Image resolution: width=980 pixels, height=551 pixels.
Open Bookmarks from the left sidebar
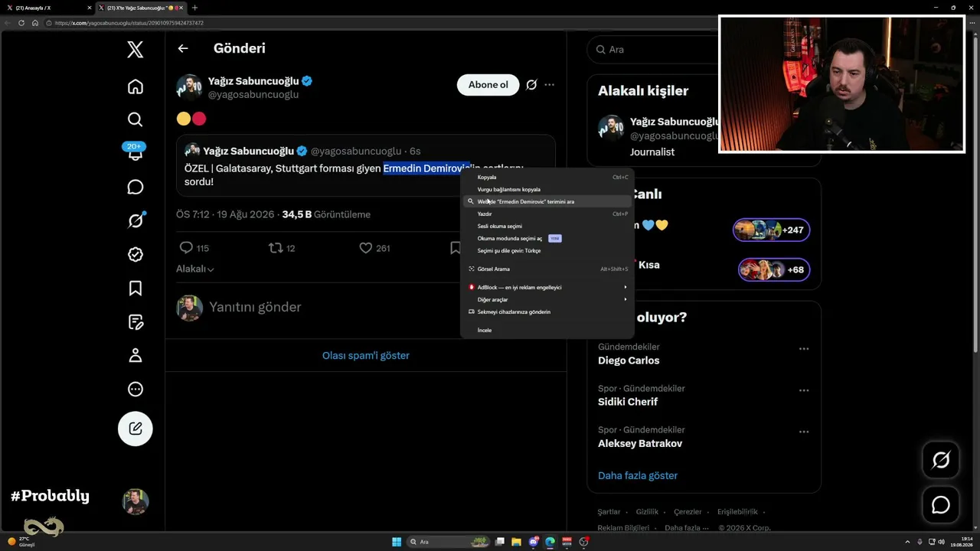point(135,288)
